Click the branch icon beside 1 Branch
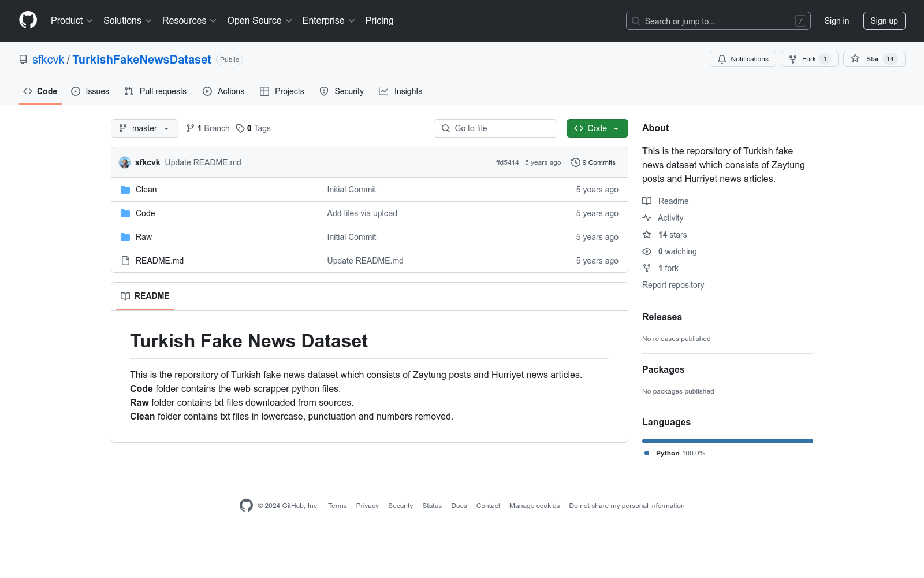Viewport: 924px width, 578px height. pos(191,128)
